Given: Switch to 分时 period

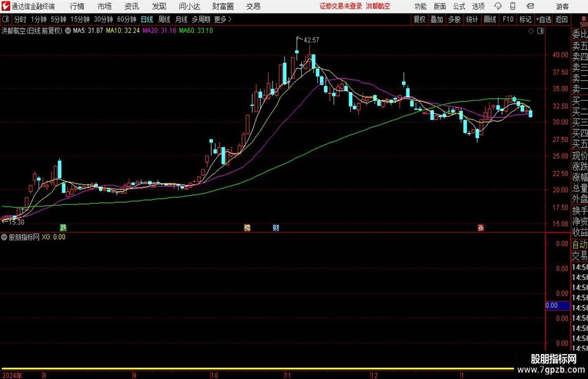Looking at the screenshot, I should (x=20, y=19).
